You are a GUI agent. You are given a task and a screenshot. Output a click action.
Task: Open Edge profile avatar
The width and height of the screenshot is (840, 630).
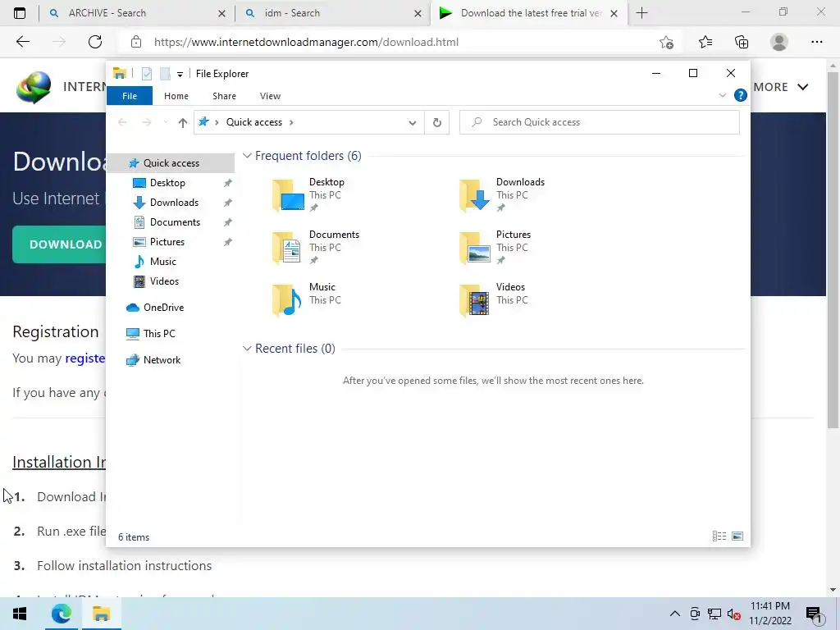(x=779, y=42)
